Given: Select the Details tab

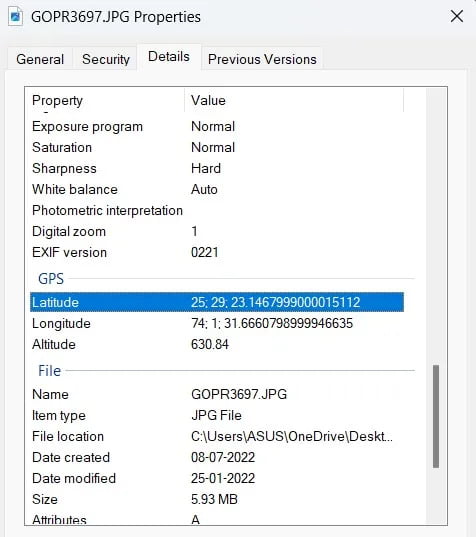Looking at the screenshot, I should tap(169, 57).
